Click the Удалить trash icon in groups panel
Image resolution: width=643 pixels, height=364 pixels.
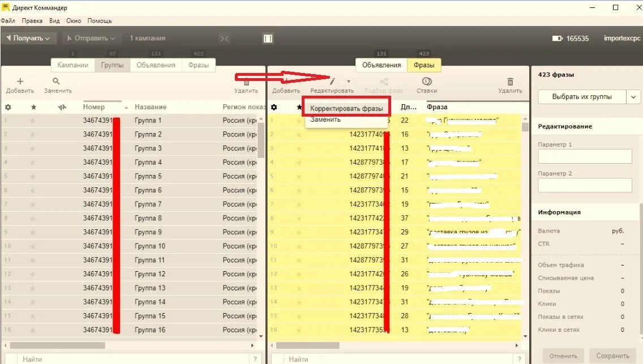246,82
